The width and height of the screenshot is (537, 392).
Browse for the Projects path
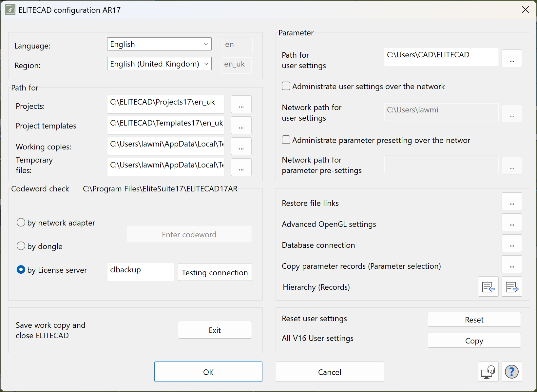click(241, 104)
